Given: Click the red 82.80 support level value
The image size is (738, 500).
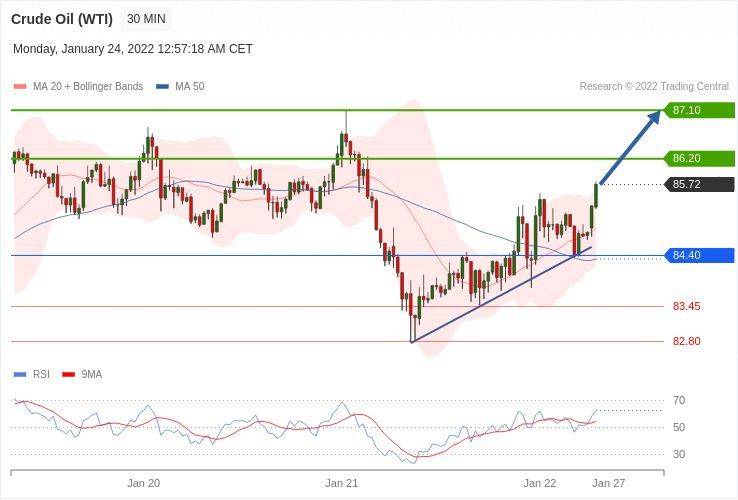Looking at the screenshot, I should pyautogui.click(x=686, y=342).
